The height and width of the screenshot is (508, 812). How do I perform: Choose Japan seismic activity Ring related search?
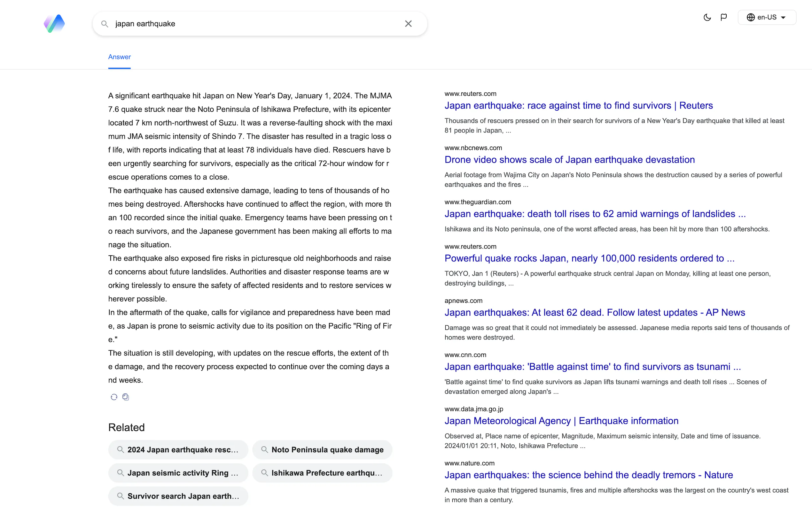[x=178, y=473]
